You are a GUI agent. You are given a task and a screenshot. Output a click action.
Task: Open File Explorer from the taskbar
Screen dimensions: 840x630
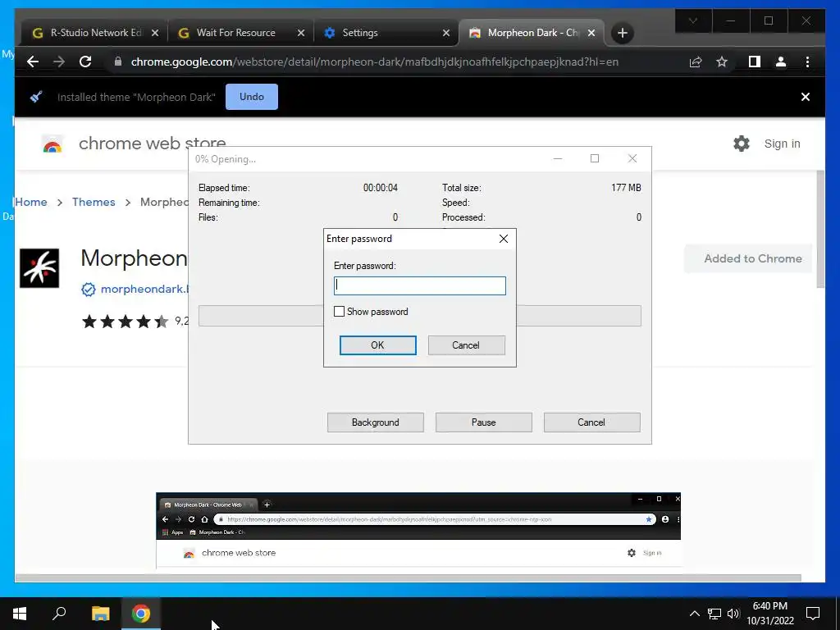(100, 614)
